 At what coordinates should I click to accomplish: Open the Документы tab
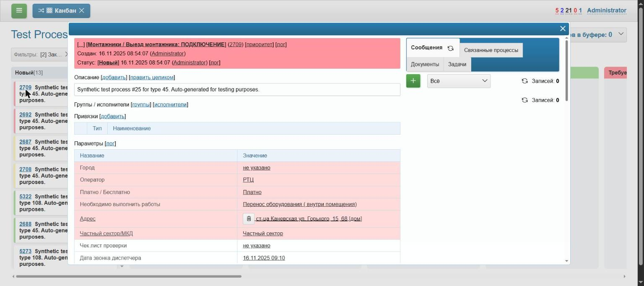[425, 64]
